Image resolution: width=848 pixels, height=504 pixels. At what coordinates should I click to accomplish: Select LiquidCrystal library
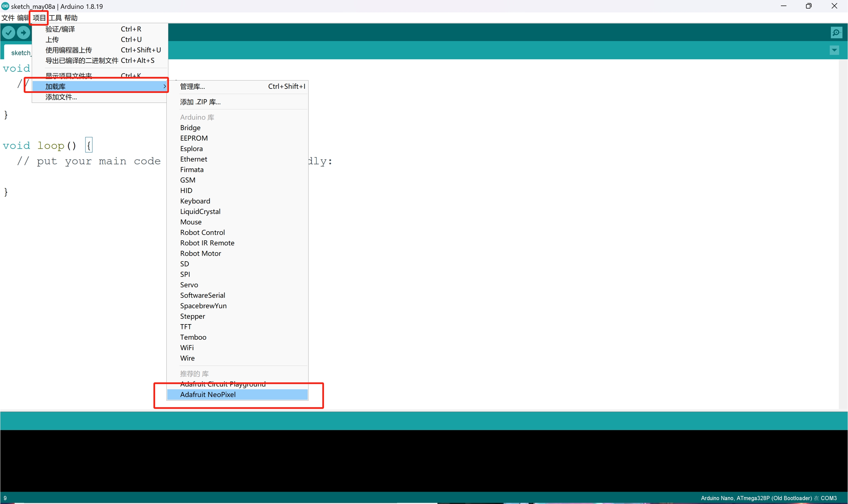(200, 211)
